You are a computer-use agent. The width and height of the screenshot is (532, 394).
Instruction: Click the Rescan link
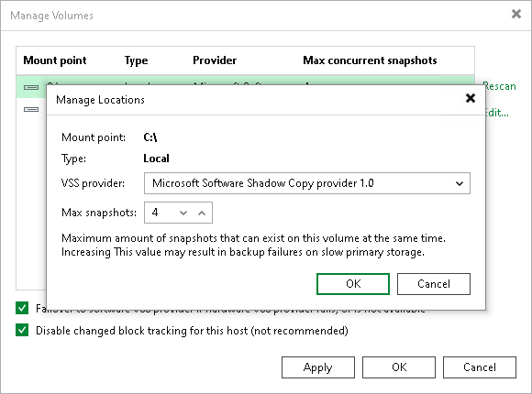point(501,86)
